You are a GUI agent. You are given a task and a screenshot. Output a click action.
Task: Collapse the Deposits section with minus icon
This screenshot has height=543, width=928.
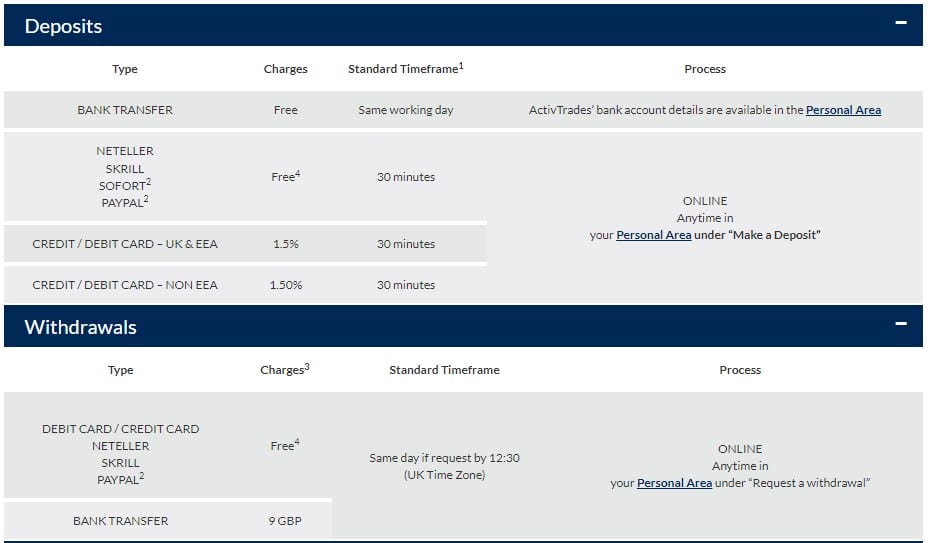pos(901,23)
